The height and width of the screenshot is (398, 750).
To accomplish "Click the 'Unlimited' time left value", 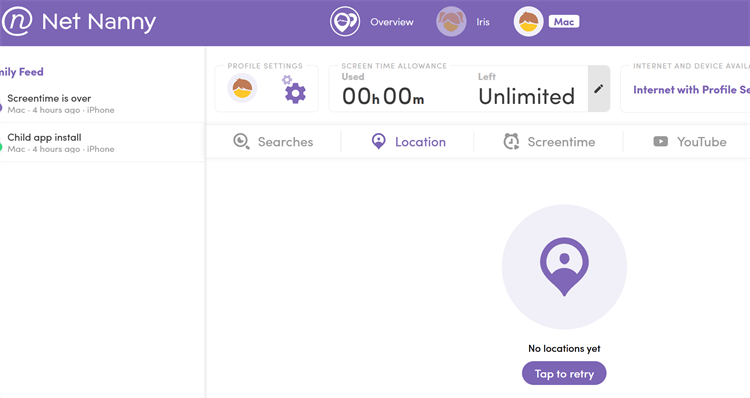I will 527,97.
